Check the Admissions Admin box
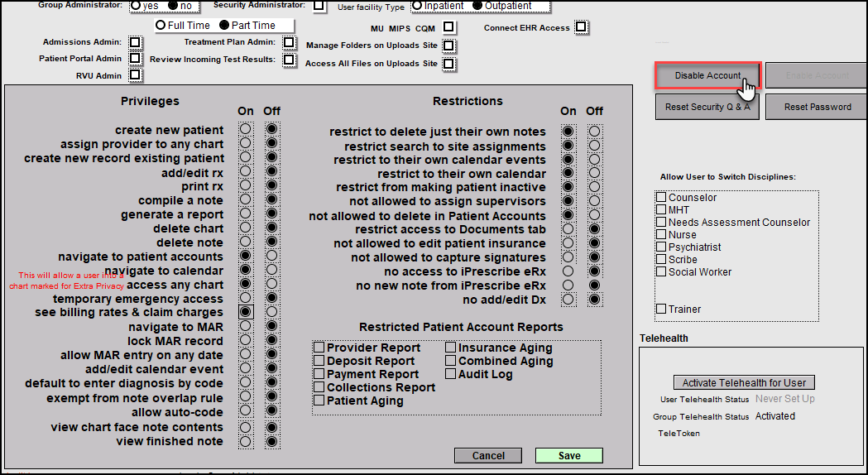Screen dimensions: 868x475 [135, 42]
